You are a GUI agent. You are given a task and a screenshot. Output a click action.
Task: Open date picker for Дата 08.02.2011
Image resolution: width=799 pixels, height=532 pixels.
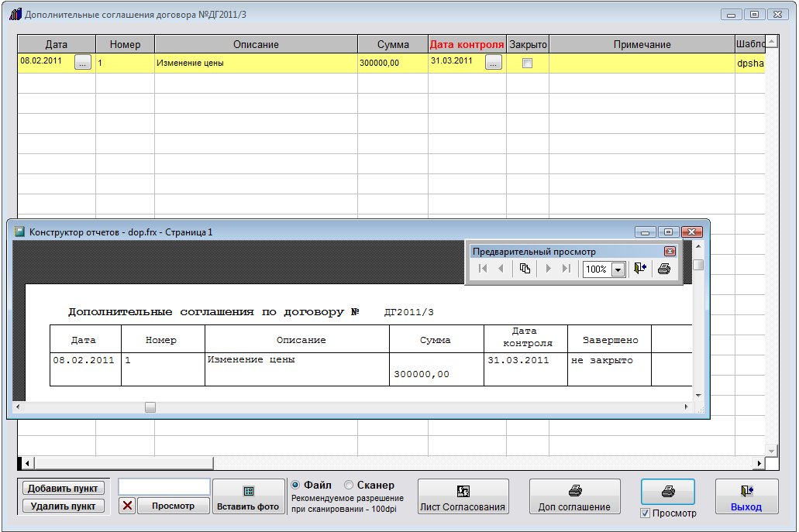click(83, 63)
